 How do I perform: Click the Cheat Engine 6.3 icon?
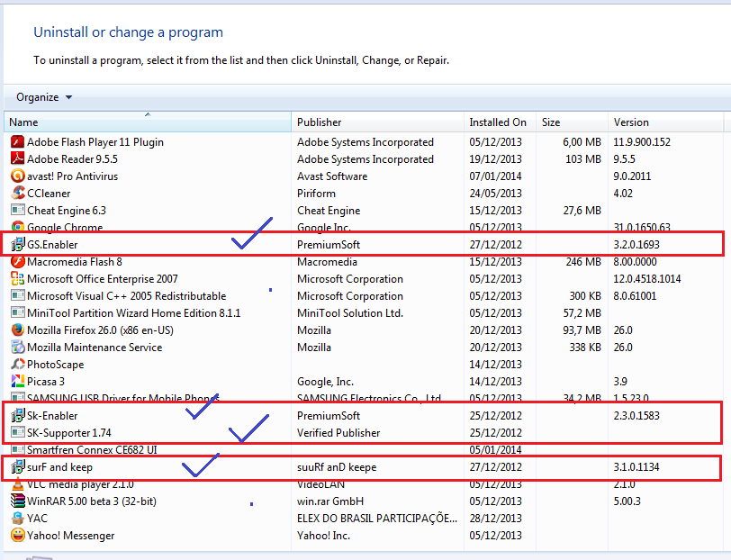click(x=18, y=211)
